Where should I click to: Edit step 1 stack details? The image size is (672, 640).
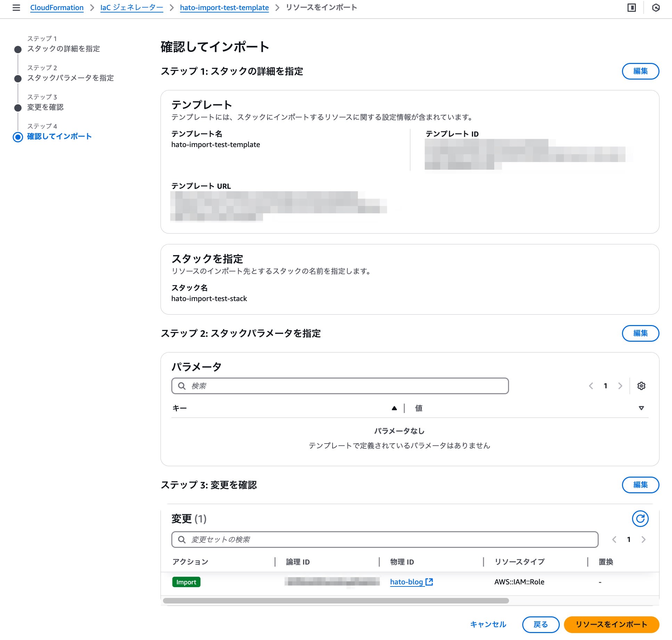[640, 71]
